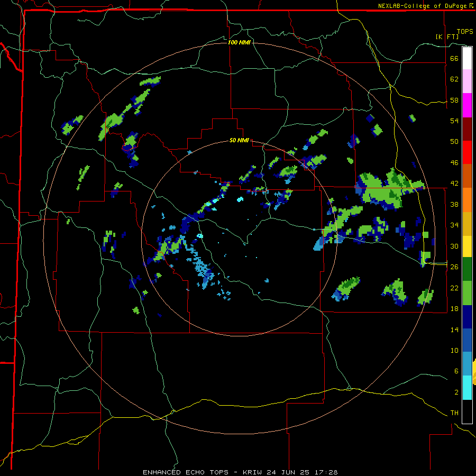Click the 50 NMI range ring label
Screen dimensions: 476x476
239,140
